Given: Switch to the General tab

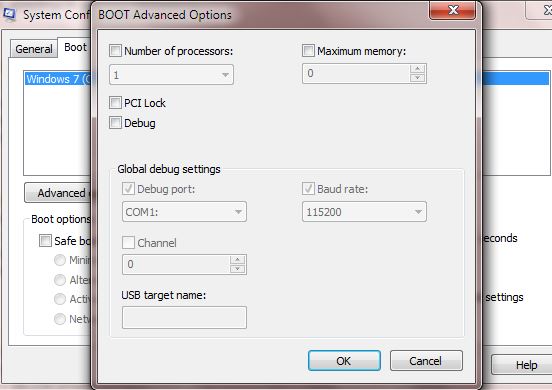Looking at the screenshot, I should tap(33, 49).
